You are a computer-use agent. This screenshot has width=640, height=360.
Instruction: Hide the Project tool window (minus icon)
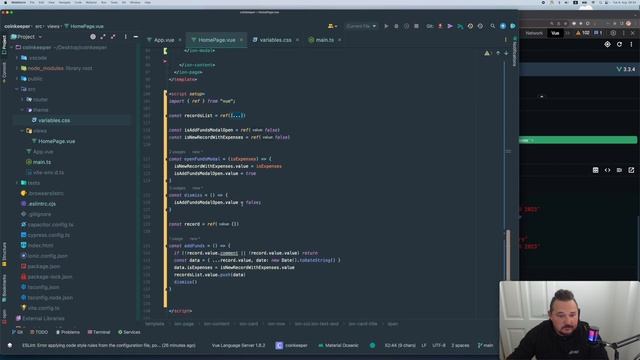(136, 37)
